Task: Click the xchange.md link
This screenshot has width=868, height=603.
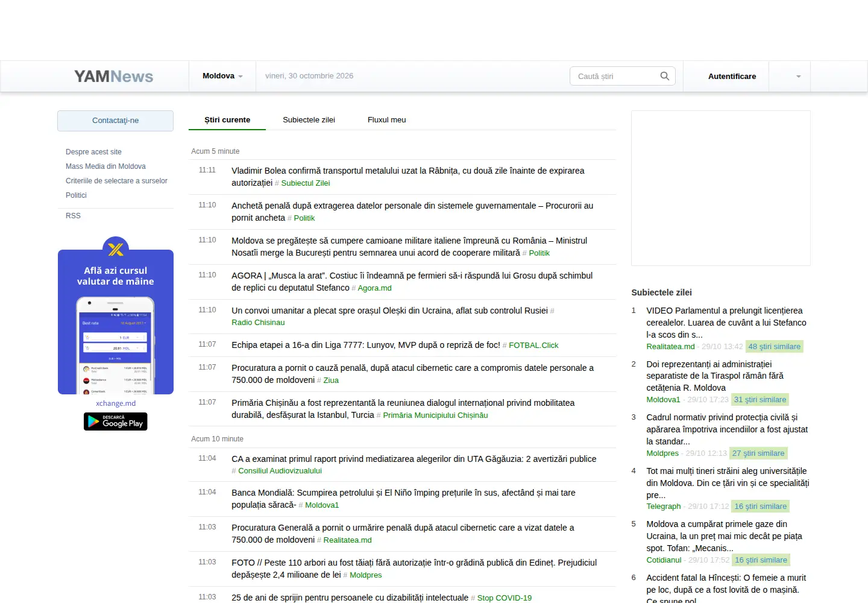Action: [116, 403]
